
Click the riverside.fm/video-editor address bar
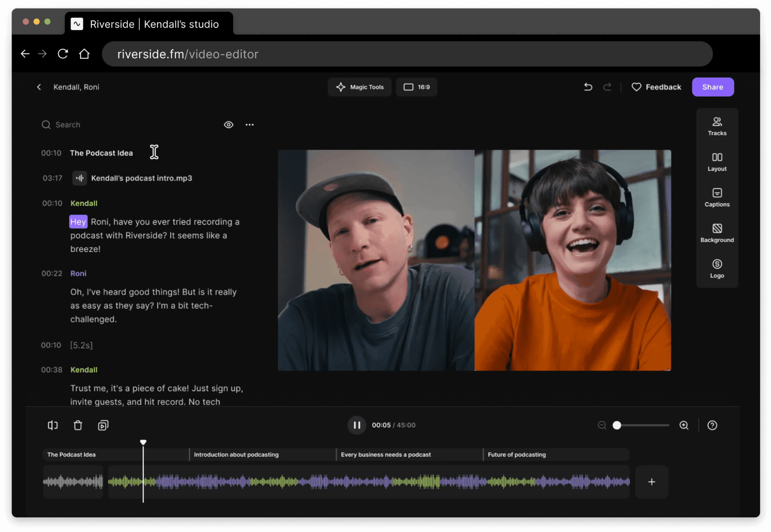[x=407, y=54]
